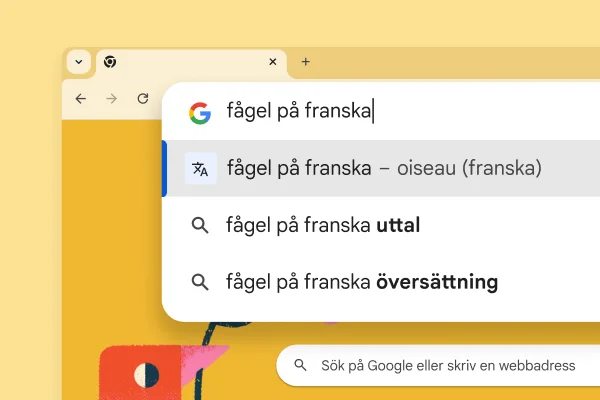The height and width of the screenshot is (400, 600).
Task: Click the magnifier icon beside the "översättning" suggestion
Action: tap(200, 282)
